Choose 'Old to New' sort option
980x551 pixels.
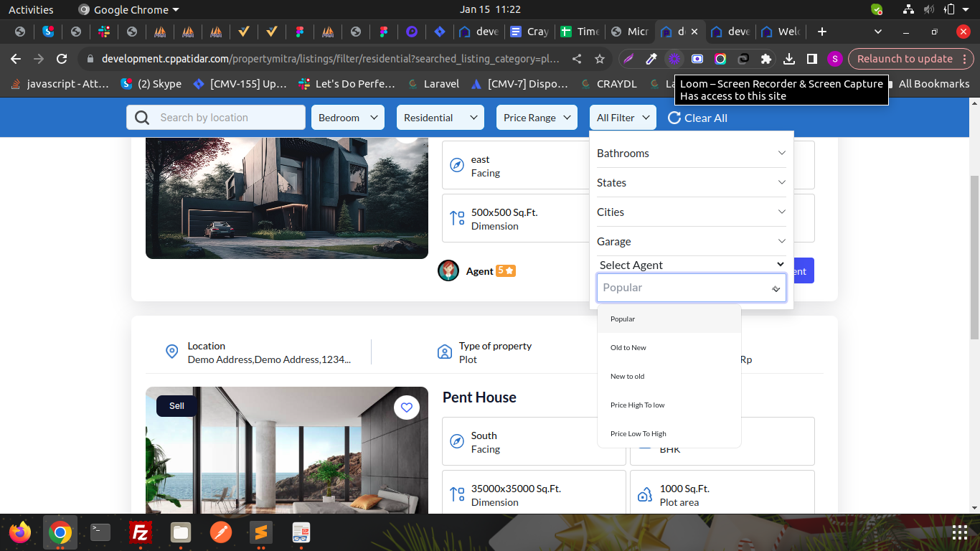pyautogui.click(x=628, y=348)
